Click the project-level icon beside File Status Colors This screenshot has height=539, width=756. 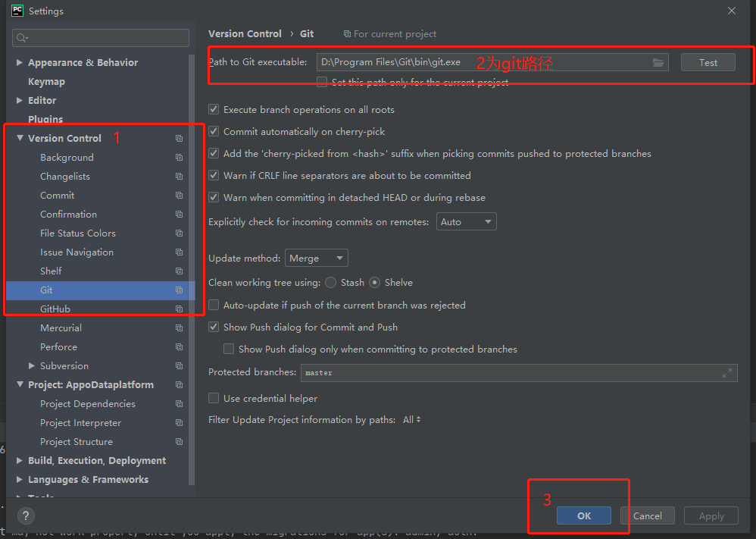pos(180,233)
